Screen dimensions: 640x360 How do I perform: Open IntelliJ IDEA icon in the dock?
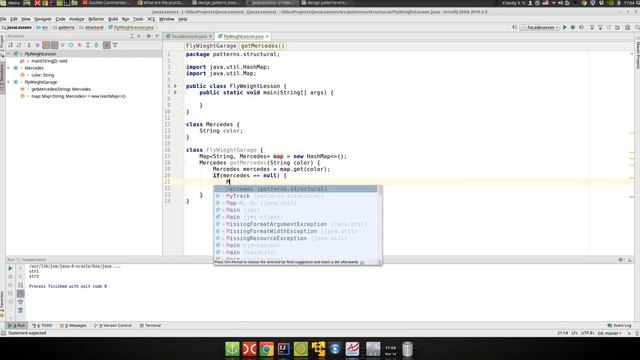click(x=283, y=349)
